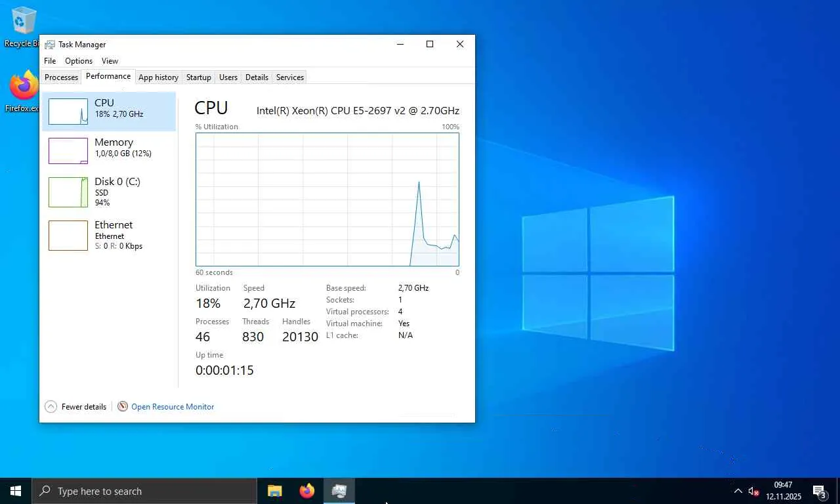Open the View menu
Screen dimensions: 840x504
click(x=110, y=61)
